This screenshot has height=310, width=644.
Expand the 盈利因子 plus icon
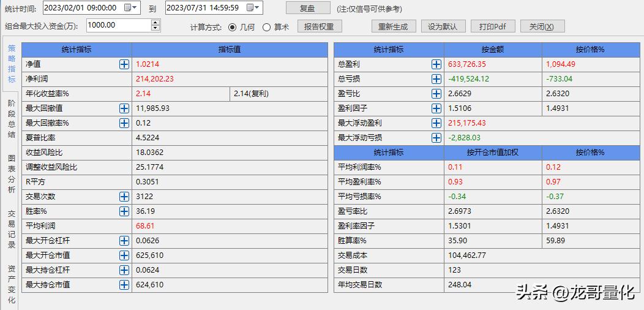tap(436, 108)
